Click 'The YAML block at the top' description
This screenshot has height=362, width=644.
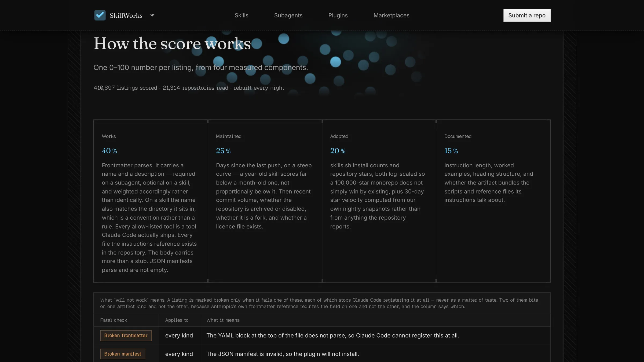(333, 335)
